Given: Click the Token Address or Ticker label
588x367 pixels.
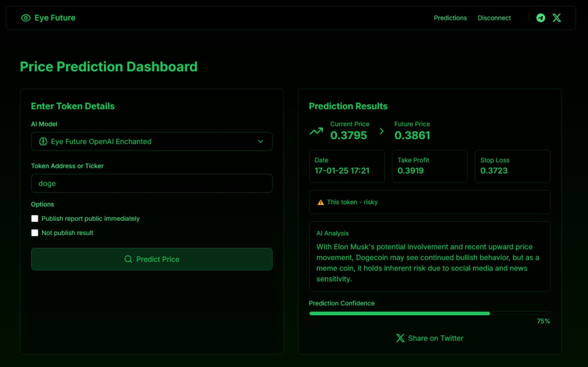Looking at the screenshot, I should (68, 166).
